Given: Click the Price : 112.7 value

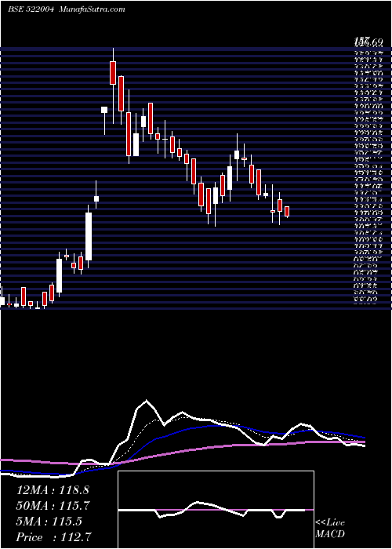Looking at the screenshot, I should tap(55, 537).
